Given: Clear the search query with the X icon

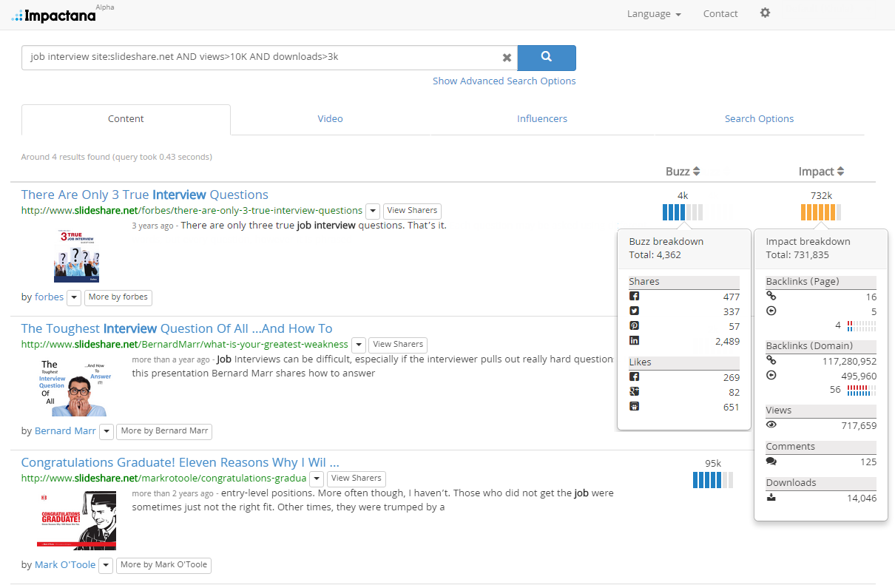Looking at the screenshot, I should pyautogui.click(x=507, y=58).
